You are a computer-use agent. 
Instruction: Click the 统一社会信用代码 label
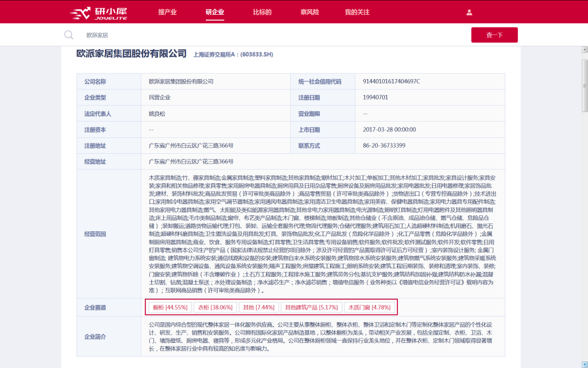click(320, 81)
